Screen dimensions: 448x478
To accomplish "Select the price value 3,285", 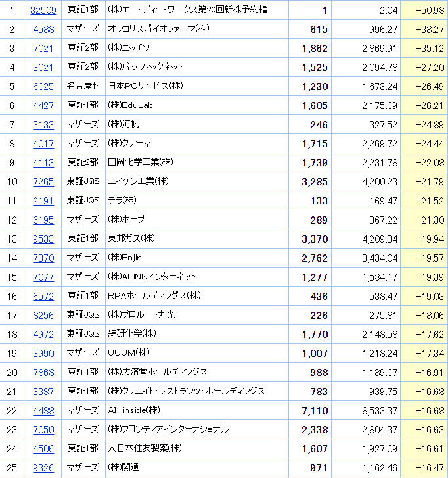I will [315, 182].
